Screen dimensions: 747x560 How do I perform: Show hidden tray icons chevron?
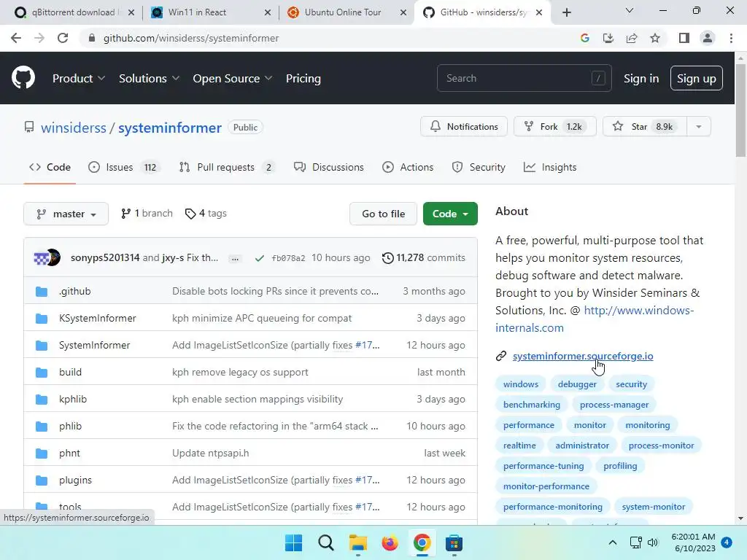coord(613,542)
